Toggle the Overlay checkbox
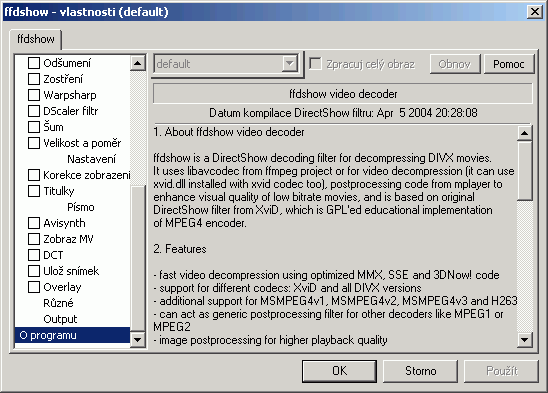Screen dimensions: 548x393 coord(34,287)
